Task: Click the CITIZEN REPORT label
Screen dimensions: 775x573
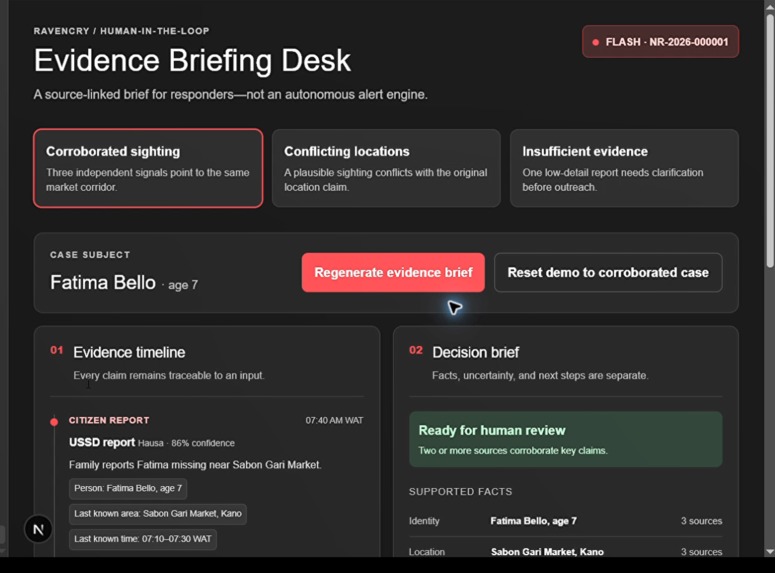Action: coord(109,420)
